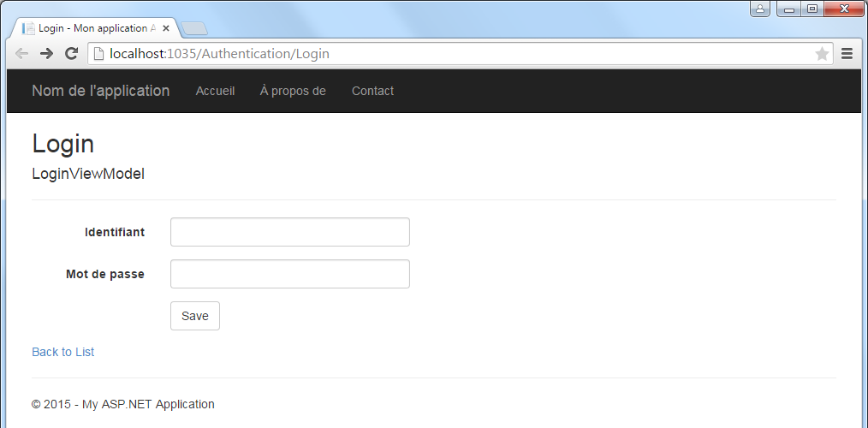The image size is (868, 428).
Task: Click the Login heading
Action: tap(63, 144)
